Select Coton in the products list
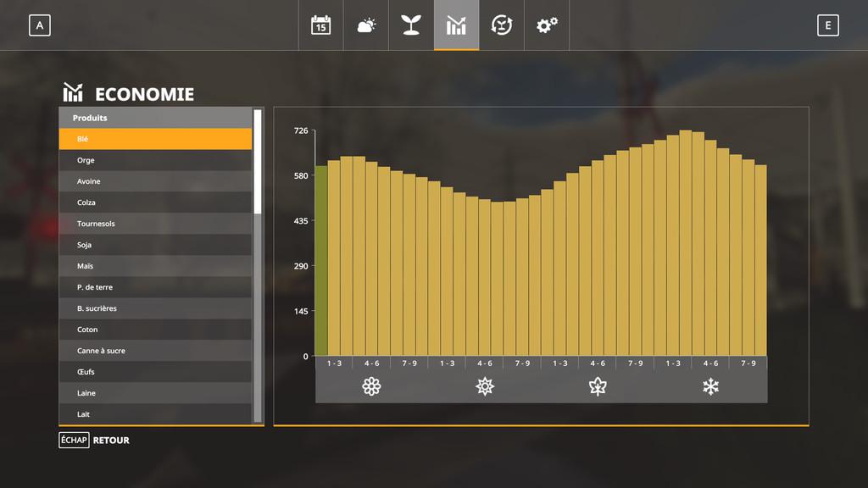Viewport: 868px width, 488px height. pyautogui.click(x=155, y=330)
